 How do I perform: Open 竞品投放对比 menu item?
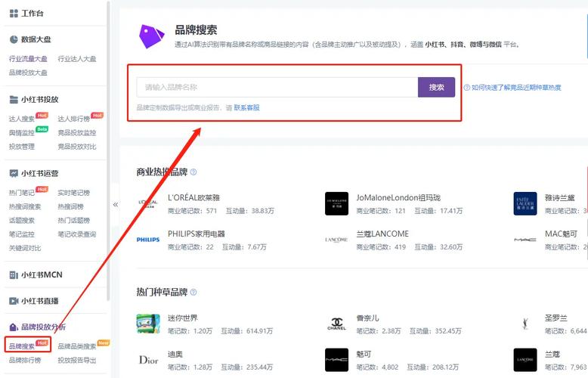[77, 147]
